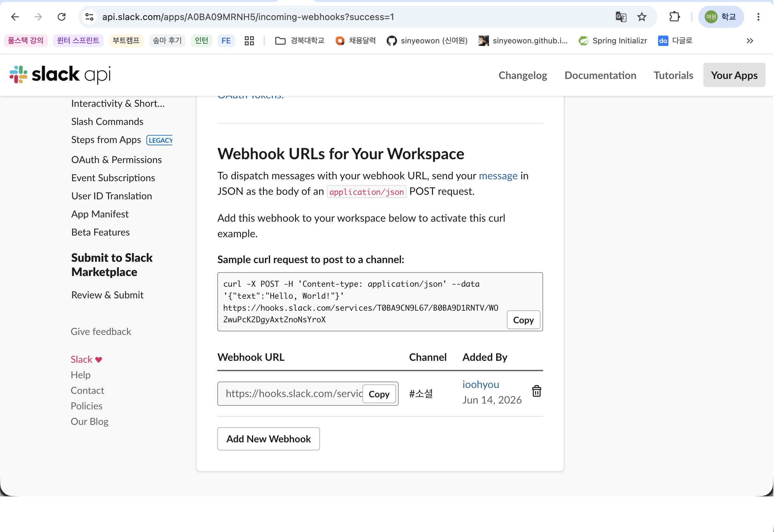This screenshot has width=774, height=532.
Task: Open the Policies footer link
Action: (86, 406)
